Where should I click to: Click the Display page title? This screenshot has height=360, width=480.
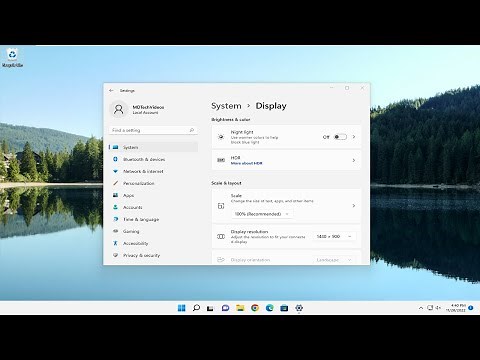click(x=271, y=106)
